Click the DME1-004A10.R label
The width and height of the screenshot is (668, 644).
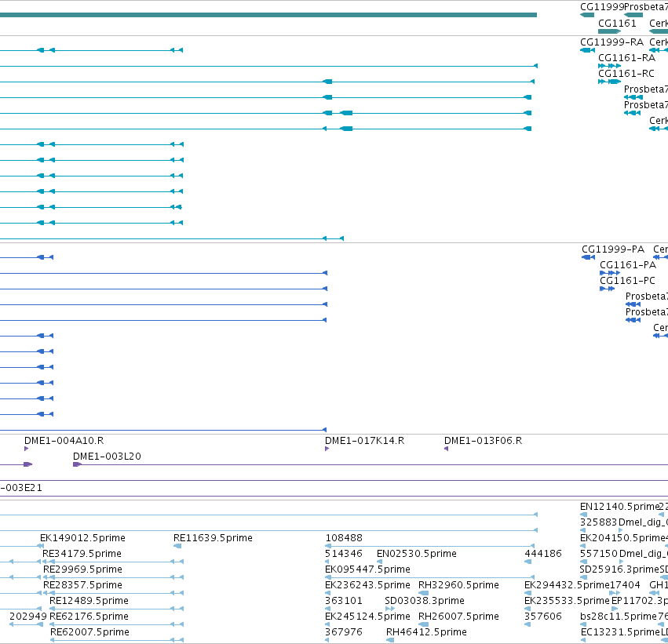[x=64, y=441]
